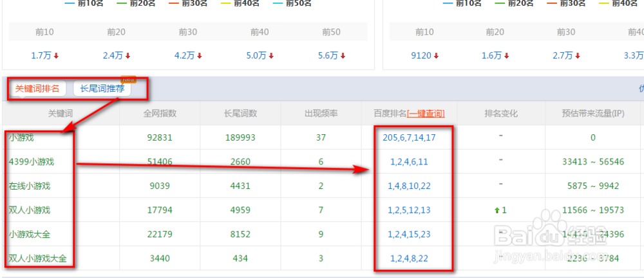Click index value 9039
The image size is (644, 278).
(160, 186)
